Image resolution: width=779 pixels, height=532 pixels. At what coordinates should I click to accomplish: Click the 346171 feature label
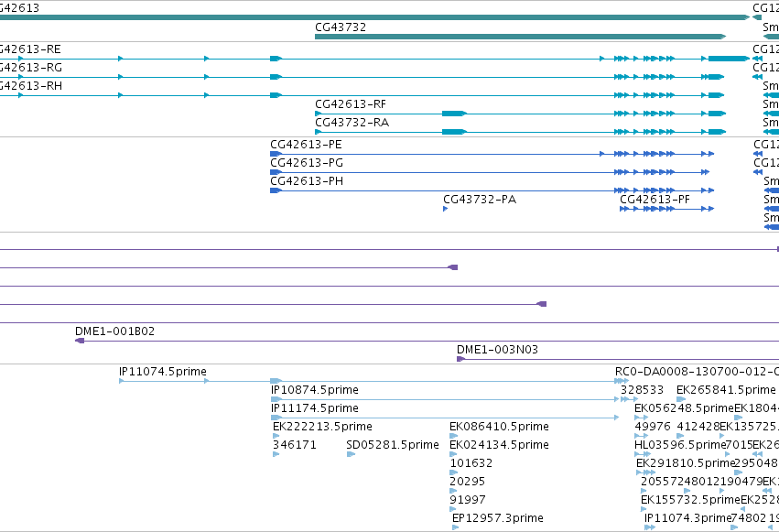(295, 445)
